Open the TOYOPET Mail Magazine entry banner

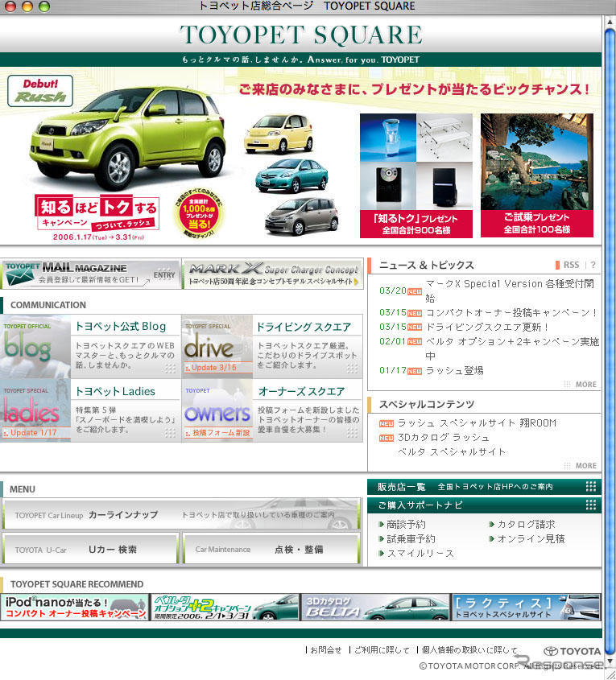click(91, 274)
